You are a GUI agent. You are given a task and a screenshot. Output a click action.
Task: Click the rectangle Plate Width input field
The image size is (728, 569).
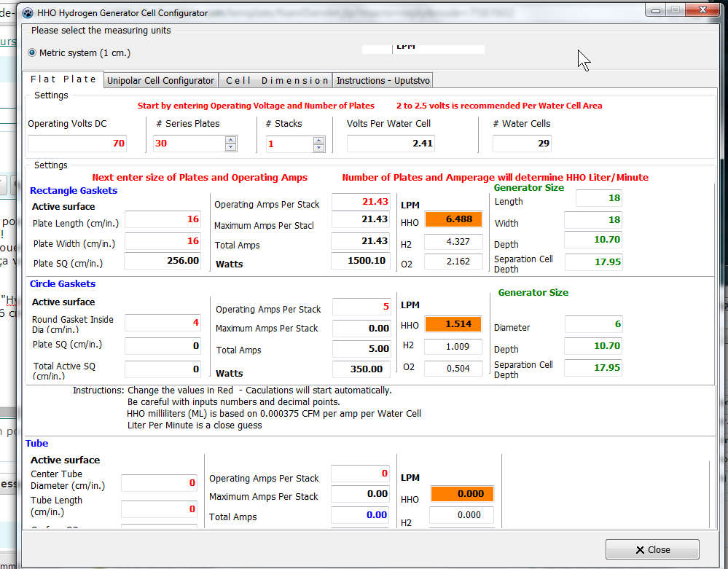pyautogui.click(x=162, y=240)
